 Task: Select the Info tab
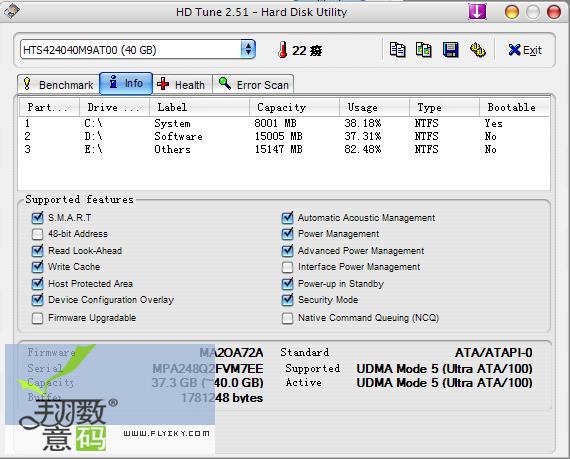pyautogui.click(x=126, y=83)
